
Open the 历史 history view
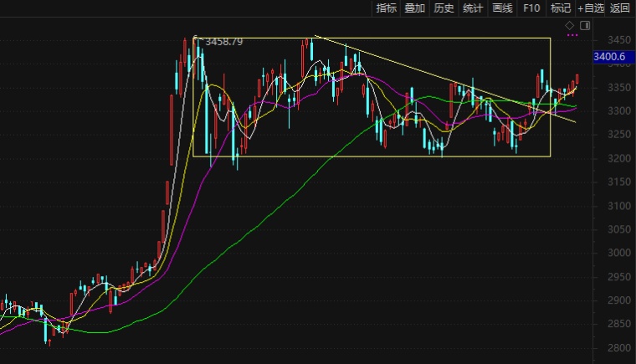(444, 8)
